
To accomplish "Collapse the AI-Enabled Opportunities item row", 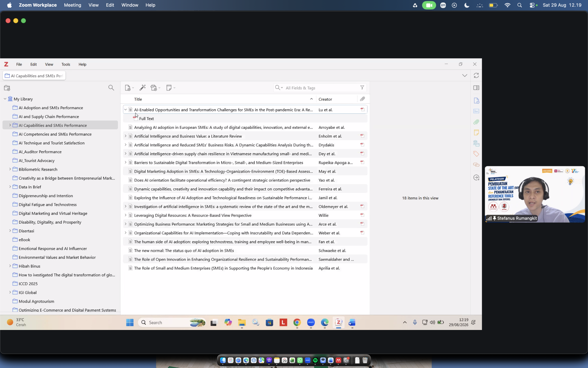I will 125,109.
